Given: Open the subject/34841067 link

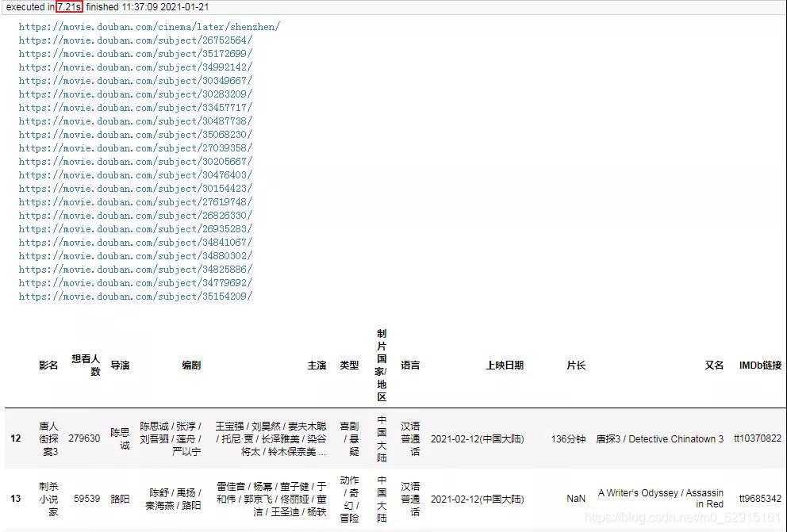Looking at the screenshot, I should tap(136, 243).
